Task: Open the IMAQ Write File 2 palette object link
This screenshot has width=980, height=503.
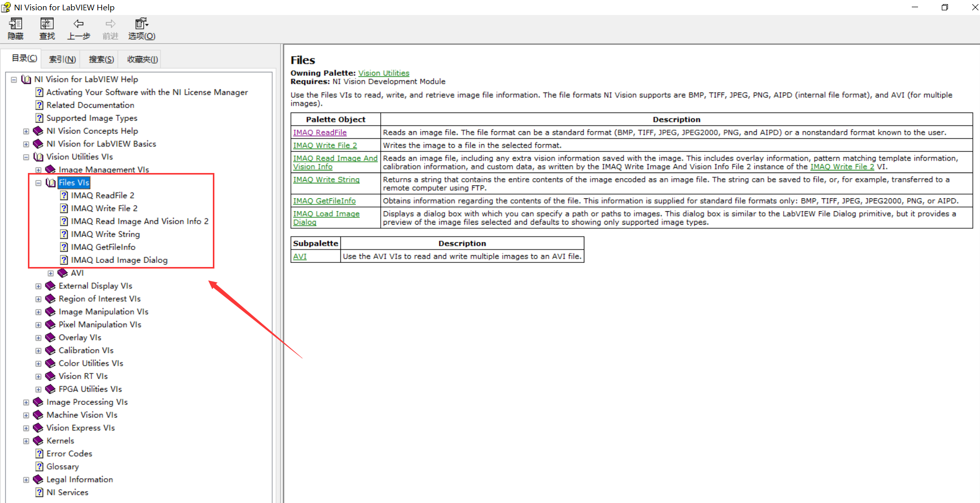Action: point(325,146)
